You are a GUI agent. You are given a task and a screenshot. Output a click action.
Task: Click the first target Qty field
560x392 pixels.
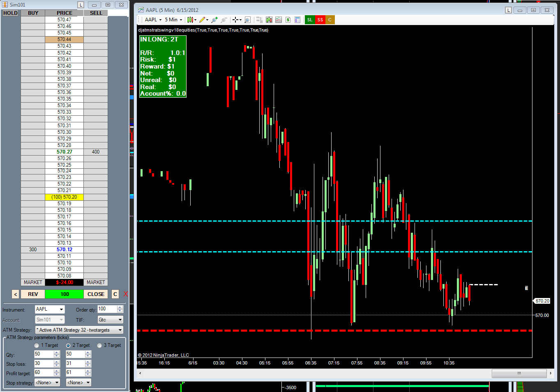(x=44, y=354)
